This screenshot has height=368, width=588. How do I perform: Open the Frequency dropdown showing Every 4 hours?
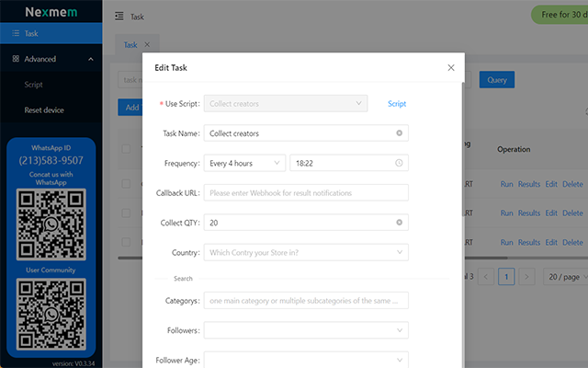coord(244,163)
